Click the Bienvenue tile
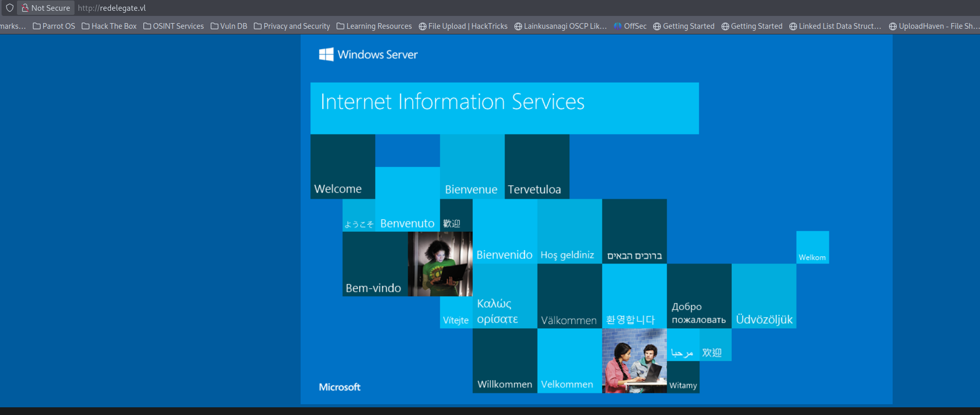 472,166
